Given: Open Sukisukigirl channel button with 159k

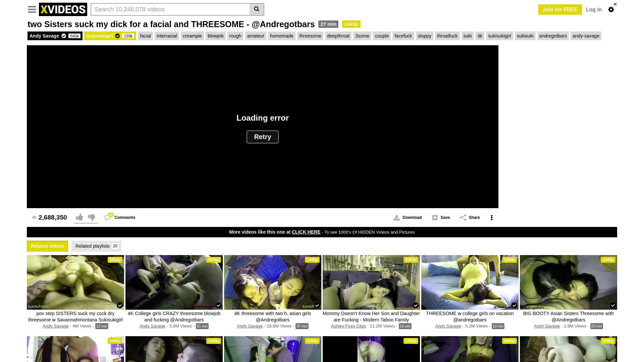Looking at the screenshot, I should pyautogui.click(x=110, y=36).
